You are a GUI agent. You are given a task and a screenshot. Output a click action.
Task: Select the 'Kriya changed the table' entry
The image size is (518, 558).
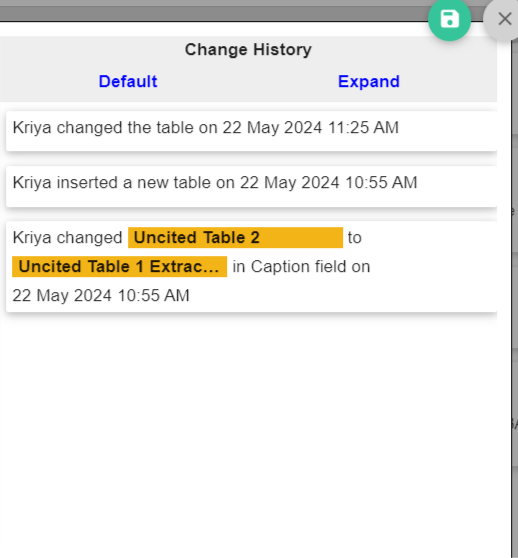tap(251, 131)
